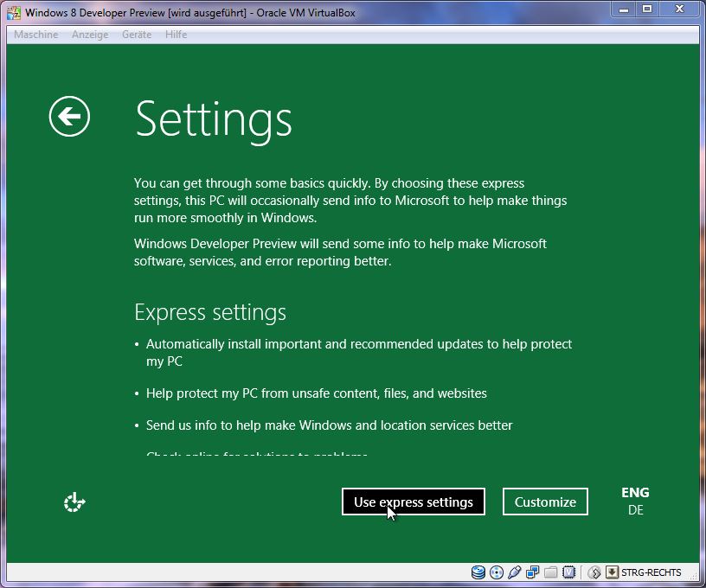Viewport: 706px width, 588px height.
Task: Click the mouse integration status icon
Action: pyautogui.click(x=594, y=572)
